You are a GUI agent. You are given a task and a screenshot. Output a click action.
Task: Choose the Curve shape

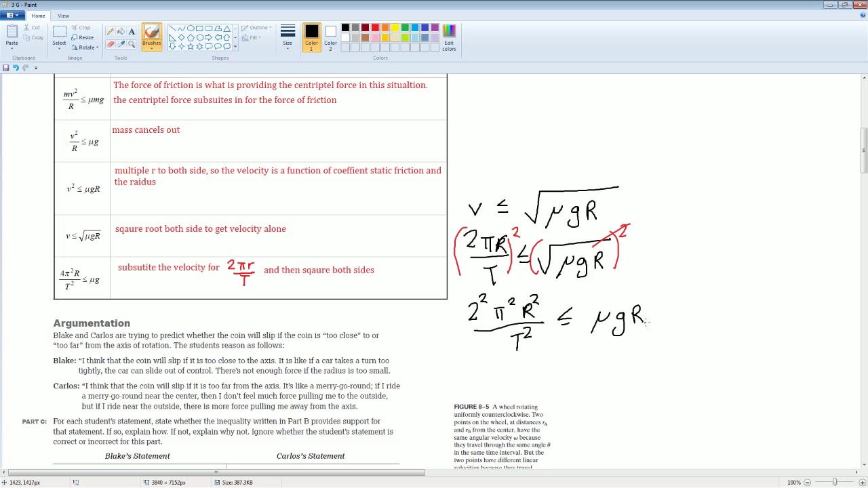[181, 28]
